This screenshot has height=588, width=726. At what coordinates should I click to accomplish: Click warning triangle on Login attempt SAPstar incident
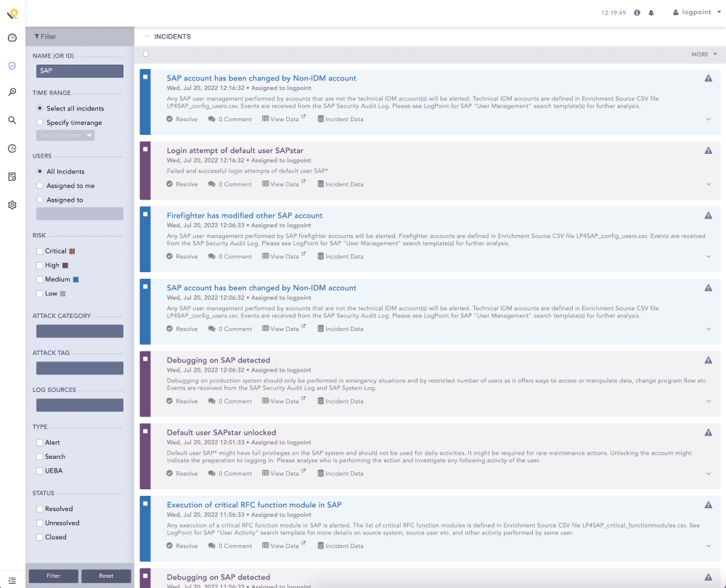click(x=709, y=150)
